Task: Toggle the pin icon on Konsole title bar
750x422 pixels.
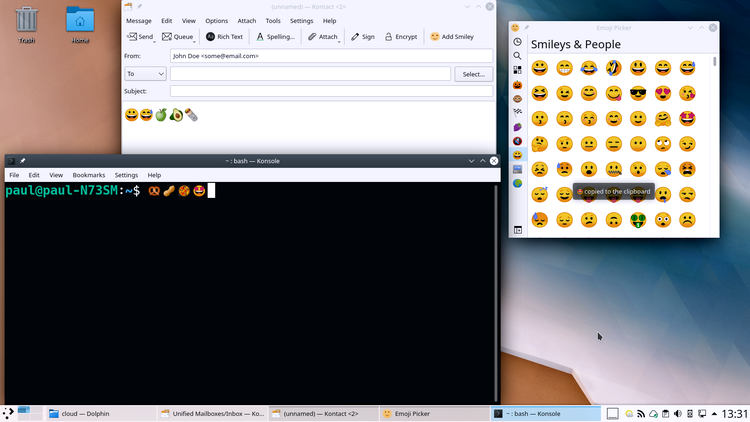Action: (x=23, y=161)
